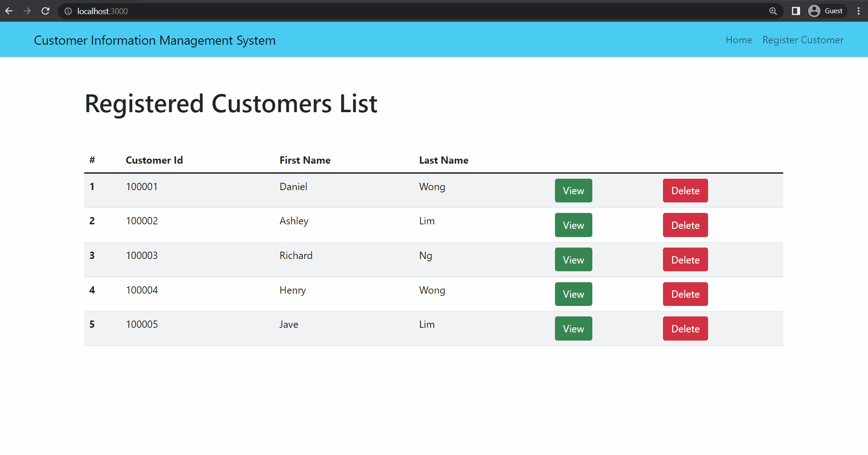Click the browser forward navigation arrow
This screenshot has height=455, width=868.
coord(27,11)
